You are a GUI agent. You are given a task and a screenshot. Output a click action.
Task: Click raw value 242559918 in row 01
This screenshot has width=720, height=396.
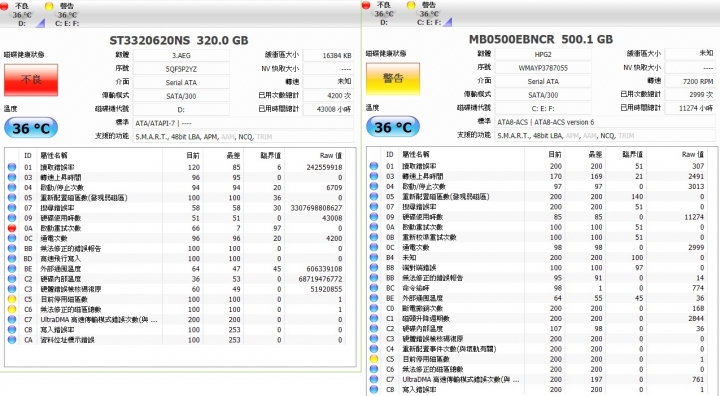(324, 167)
